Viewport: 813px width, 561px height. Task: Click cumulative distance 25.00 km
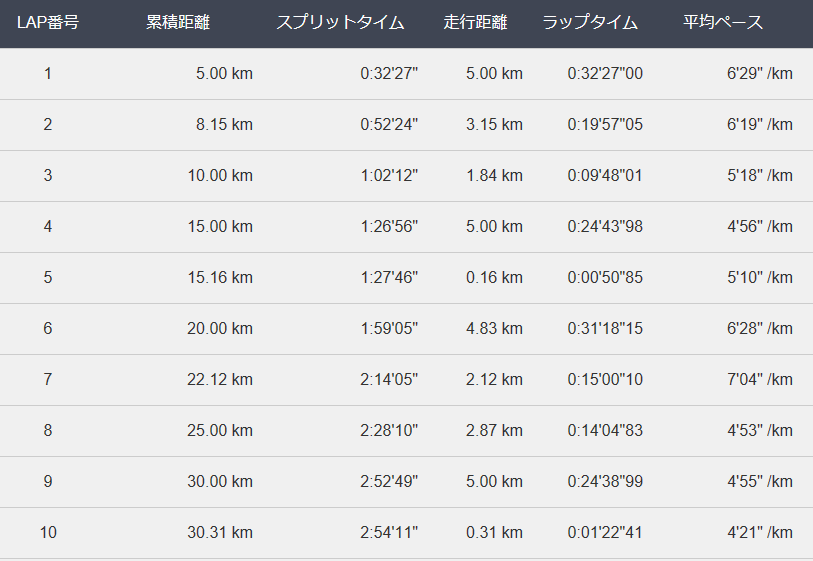pos(220,430)
